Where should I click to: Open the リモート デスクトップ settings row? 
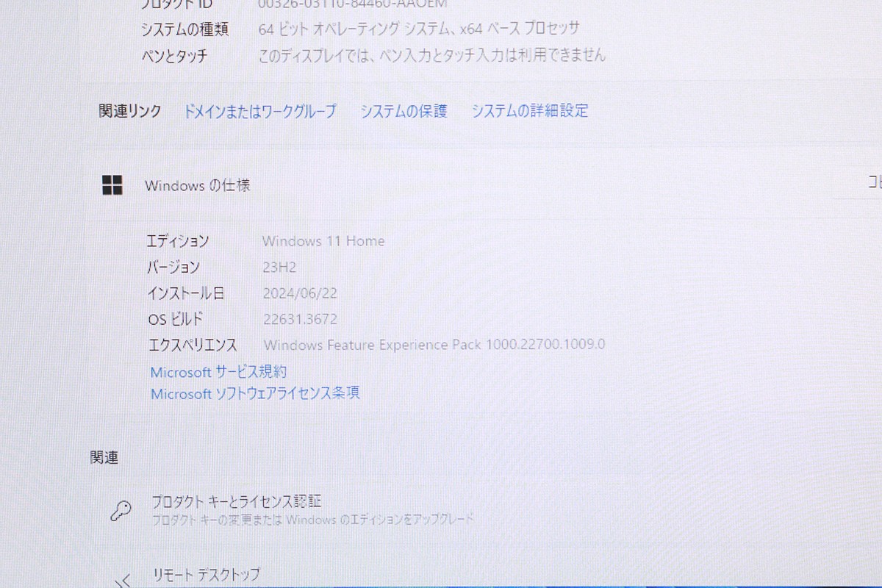pos(206,573)
